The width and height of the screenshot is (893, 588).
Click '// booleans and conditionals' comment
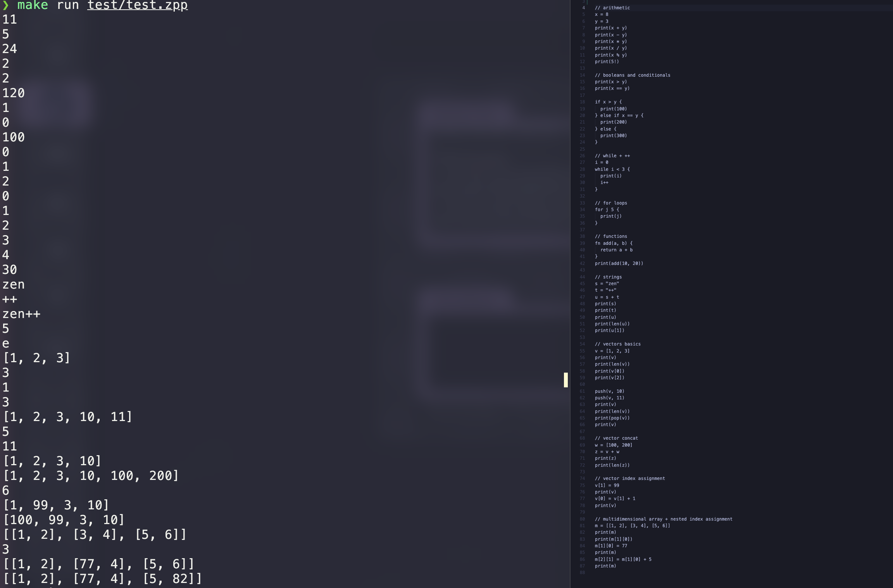(x=632, y=75)
